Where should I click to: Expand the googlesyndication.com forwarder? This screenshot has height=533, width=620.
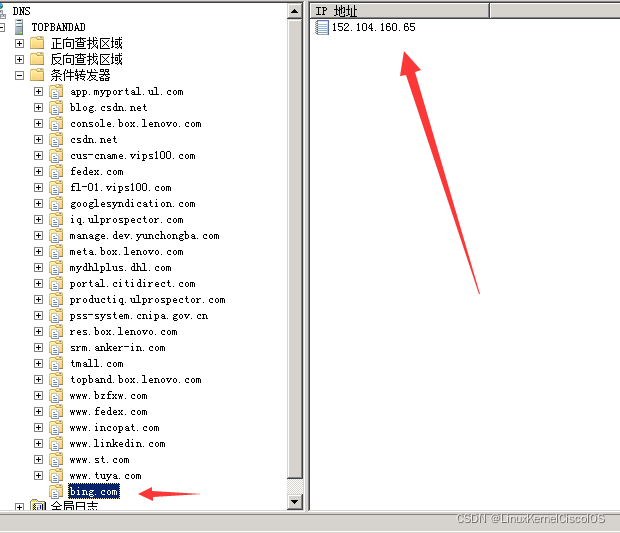(38, 204)
